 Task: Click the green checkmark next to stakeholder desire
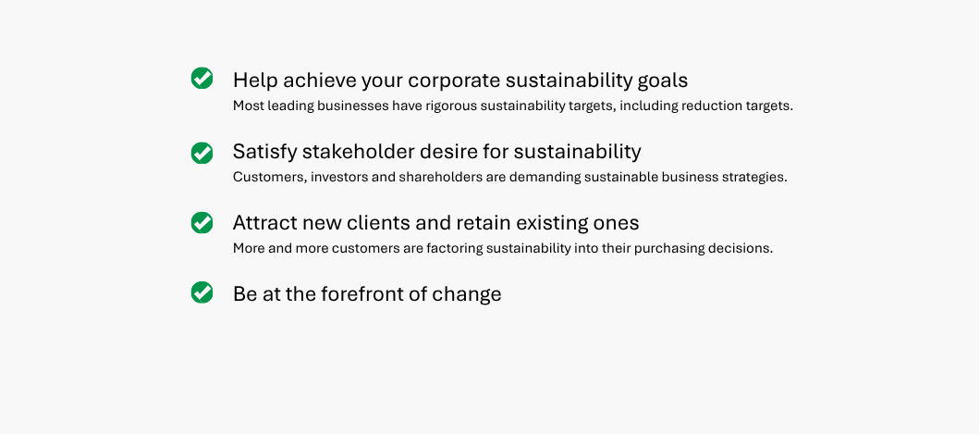[x=202, y=153]
